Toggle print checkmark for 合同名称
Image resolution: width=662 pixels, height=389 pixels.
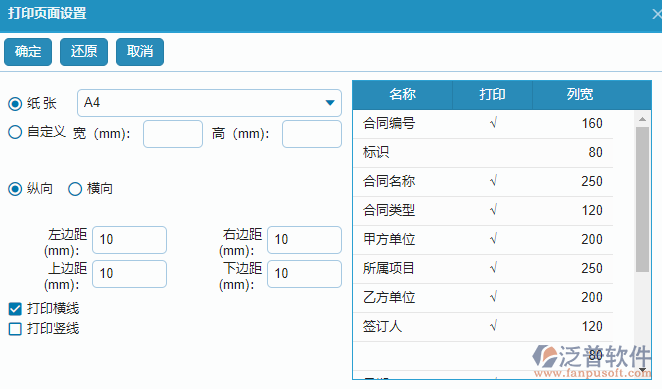[493, 182]
